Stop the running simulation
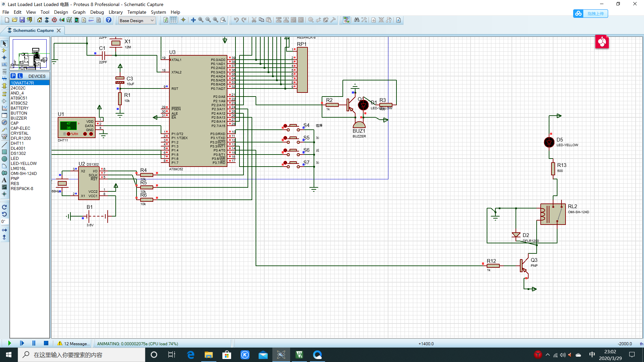The image size is (644, 362). coord(46,343)
